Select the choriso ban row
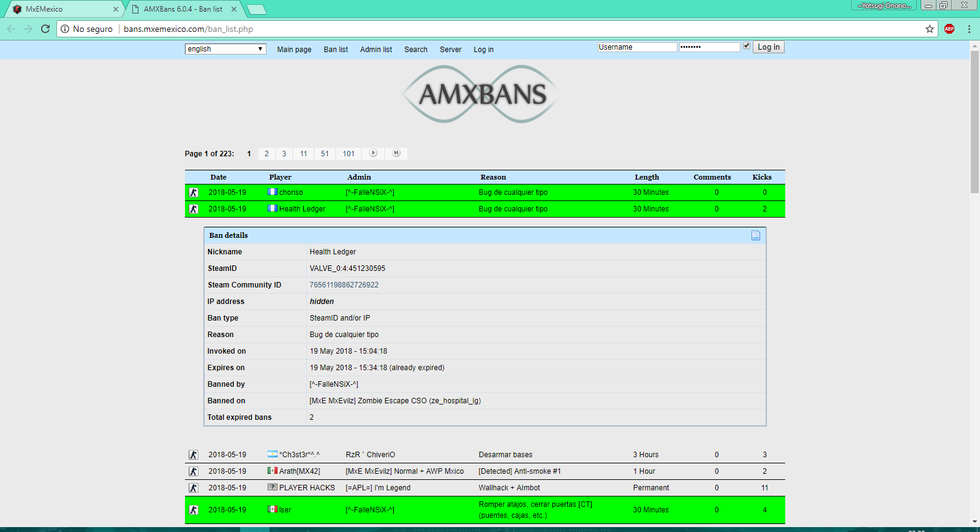The height and width of the screenshot is (532, 980). point(485,192)
